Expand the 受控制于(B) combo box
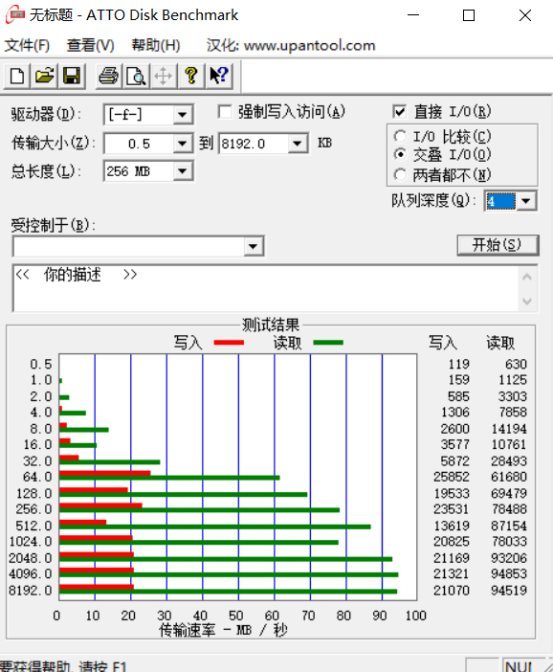The image size is (553, 672). tap(253, 246)
